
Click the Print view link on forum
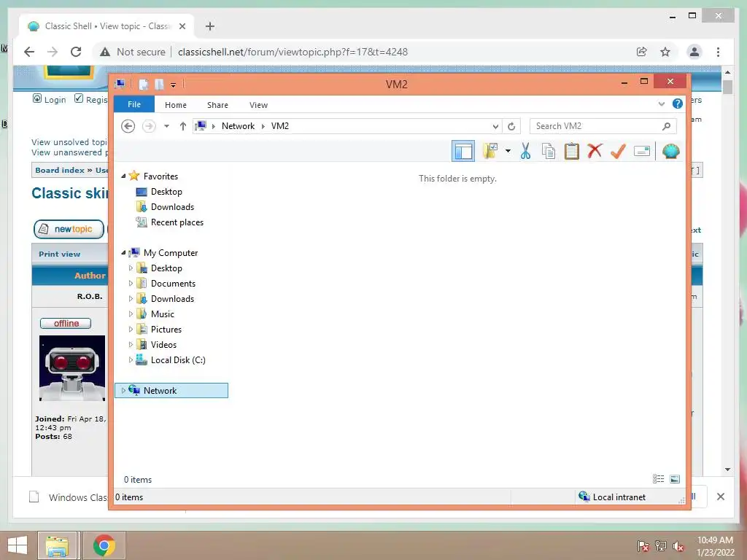coord(60,254)
